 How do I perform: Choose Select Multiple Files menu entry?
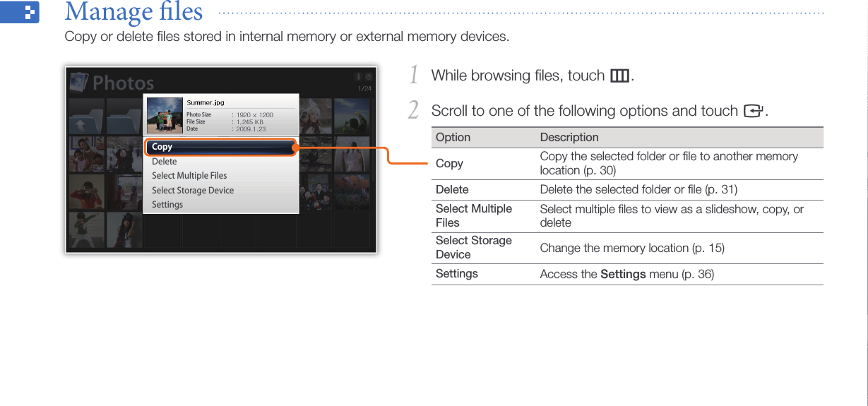coord(189,176)
